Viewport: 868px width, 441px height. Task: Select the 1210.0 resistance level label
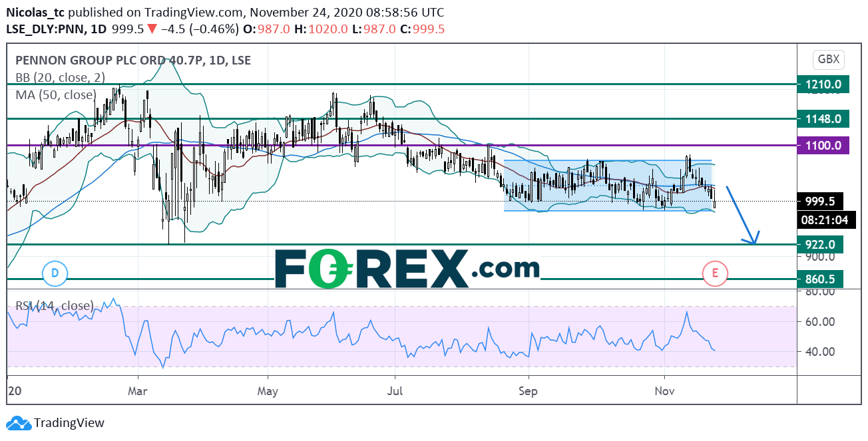click(821, 84)
